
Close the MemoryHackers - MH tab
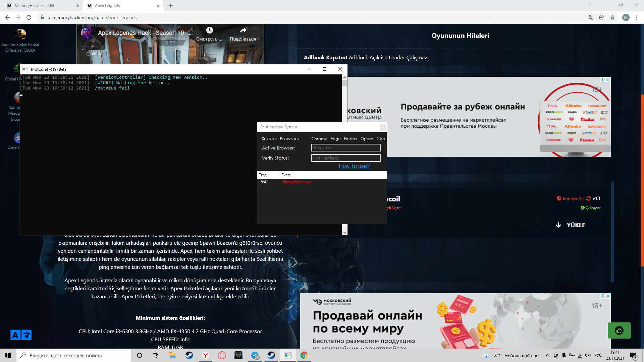pos(78,6)
